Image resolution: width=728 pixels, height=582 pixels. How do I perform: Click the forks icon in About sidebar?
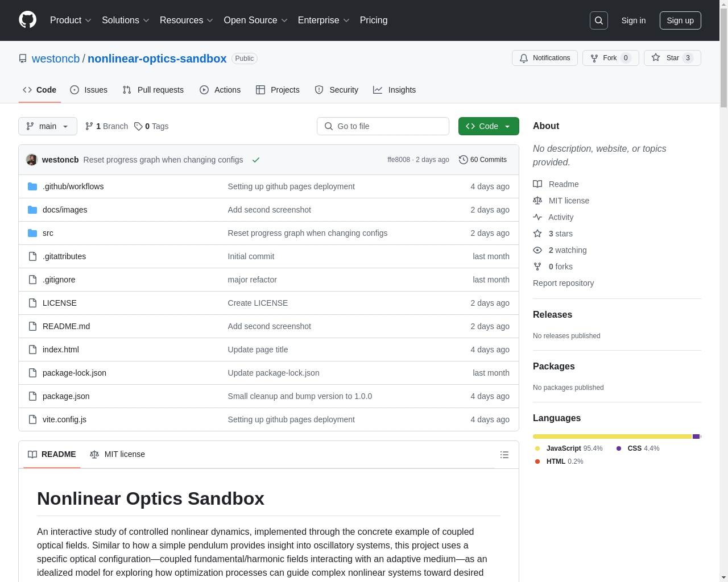[537, 267]
